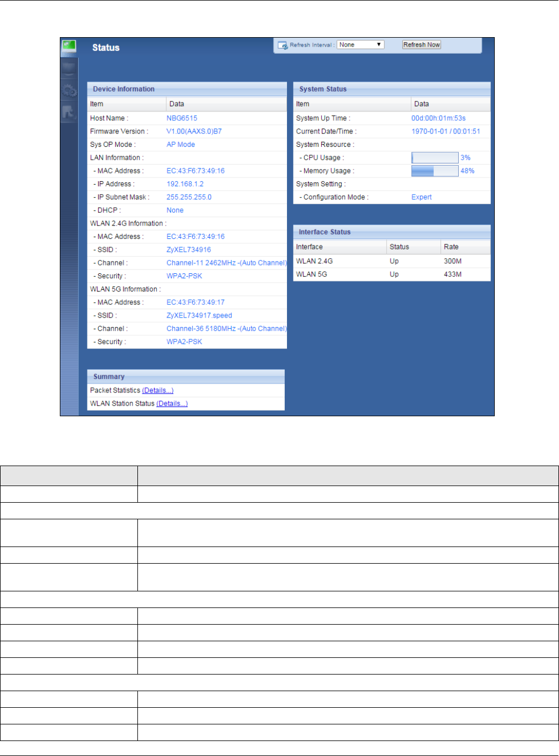Image resolution: width=559 pixels, height=756 pixels.
Task: Click the AP Mode value
Action: 181,145
